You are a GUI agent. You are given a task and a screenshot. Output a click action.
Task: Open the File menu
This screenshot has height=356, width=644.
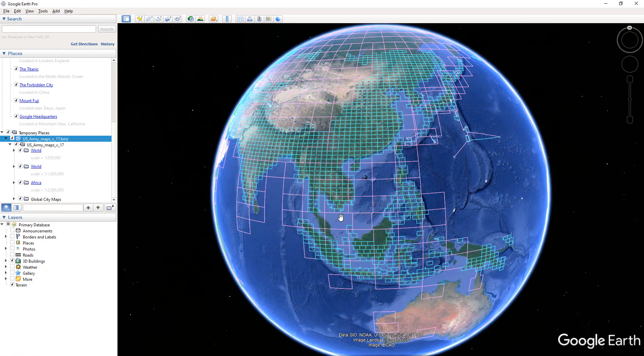pyautogui.click(x=6, y=11)
